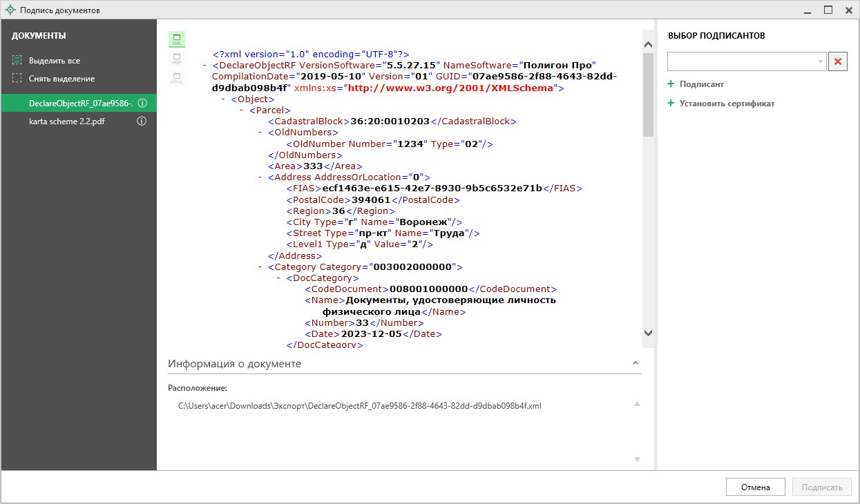Click the Установить сертификат link
Screen dimensions: 860x504
[726, 104]
